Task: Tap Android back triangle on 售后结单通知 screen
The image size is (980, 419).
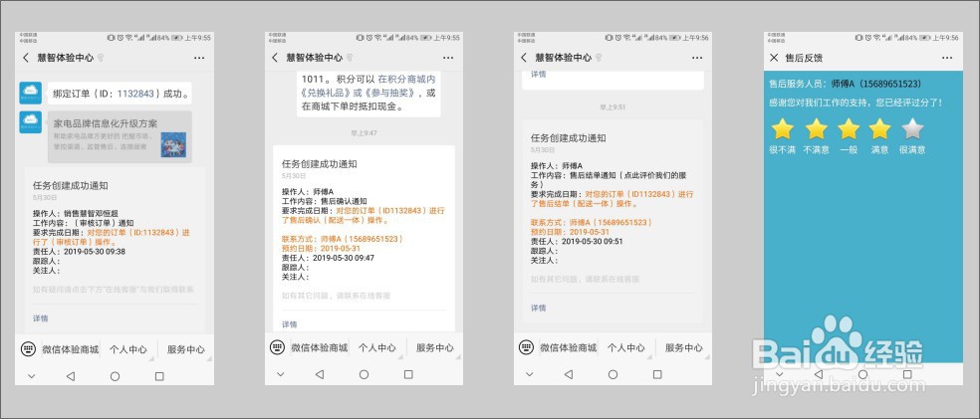Action: (x=568, y=374)
